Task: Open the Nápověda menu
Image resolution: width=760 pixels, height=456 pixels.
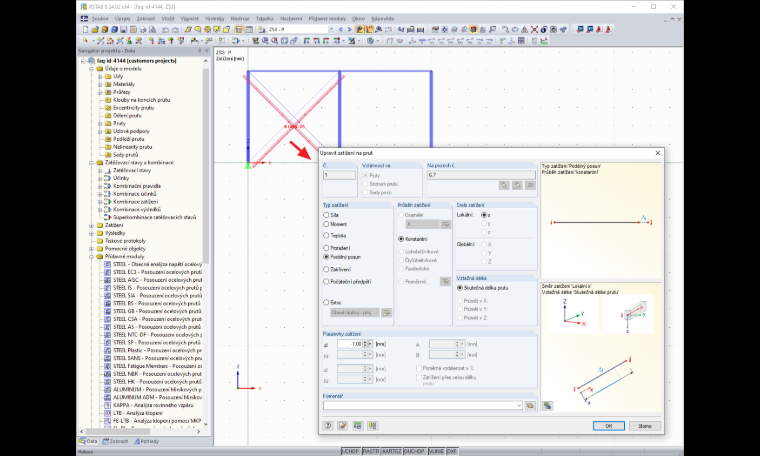Action: coord(382,18)
